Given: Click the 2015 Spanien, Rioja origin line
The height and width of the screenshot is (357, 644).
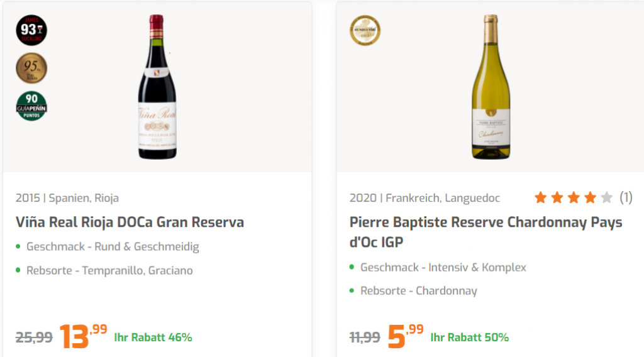Looking at the screenshot, I should (x=67, y=198).
